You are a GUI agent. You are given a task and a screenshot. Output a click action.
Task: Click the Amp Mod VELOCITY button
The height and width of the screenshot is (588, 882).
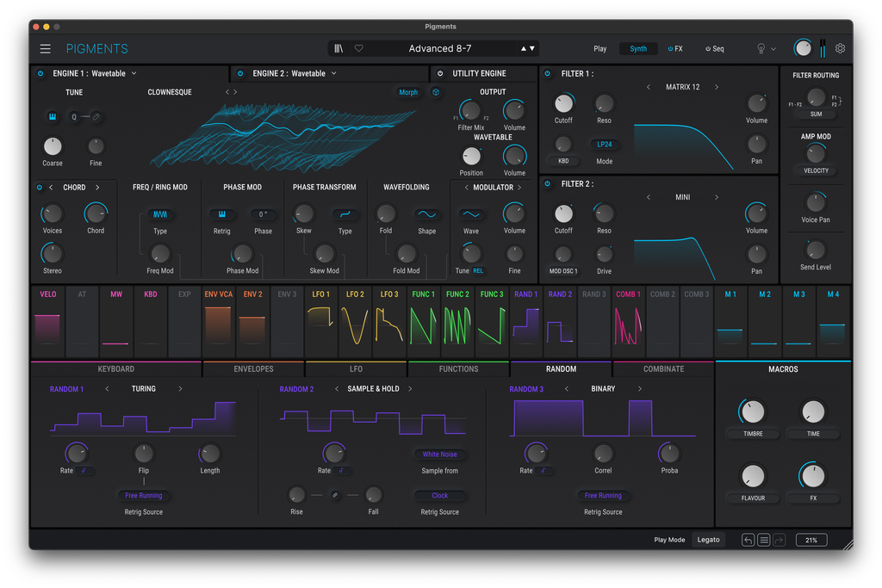[816, 171]
